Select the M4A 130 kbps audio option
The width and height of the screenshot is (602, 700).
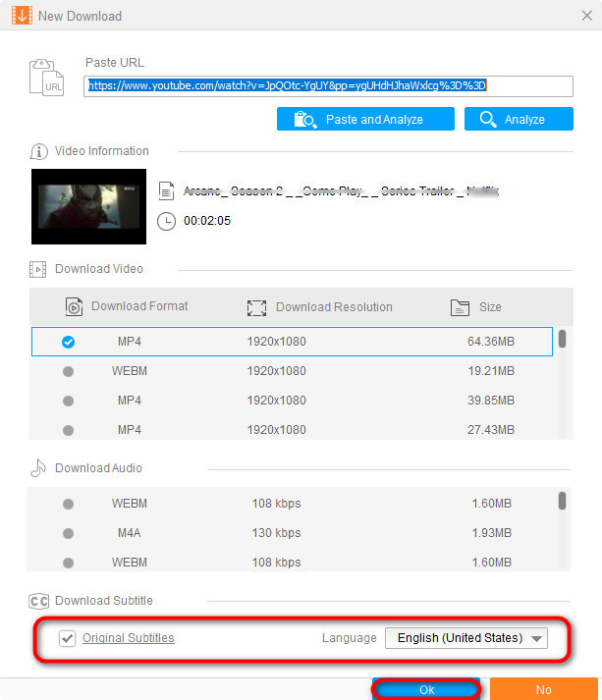[68, 533]
